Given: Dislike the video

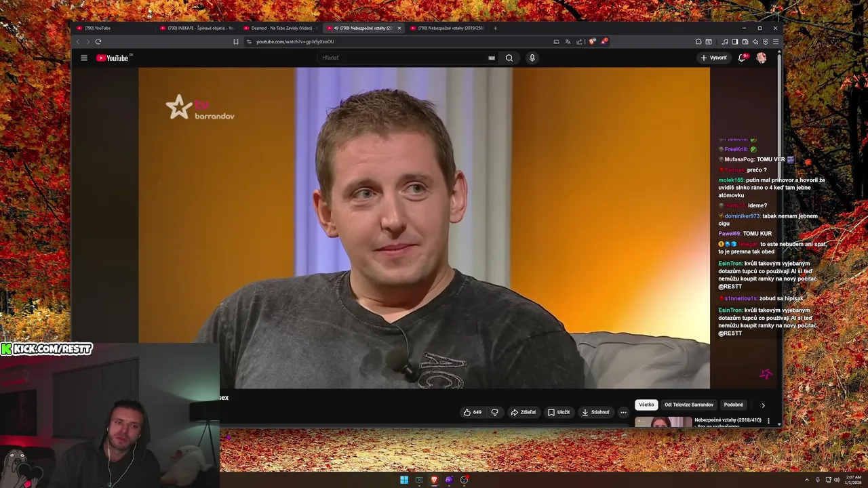Looking at the screenshot, I should (495, 412).
